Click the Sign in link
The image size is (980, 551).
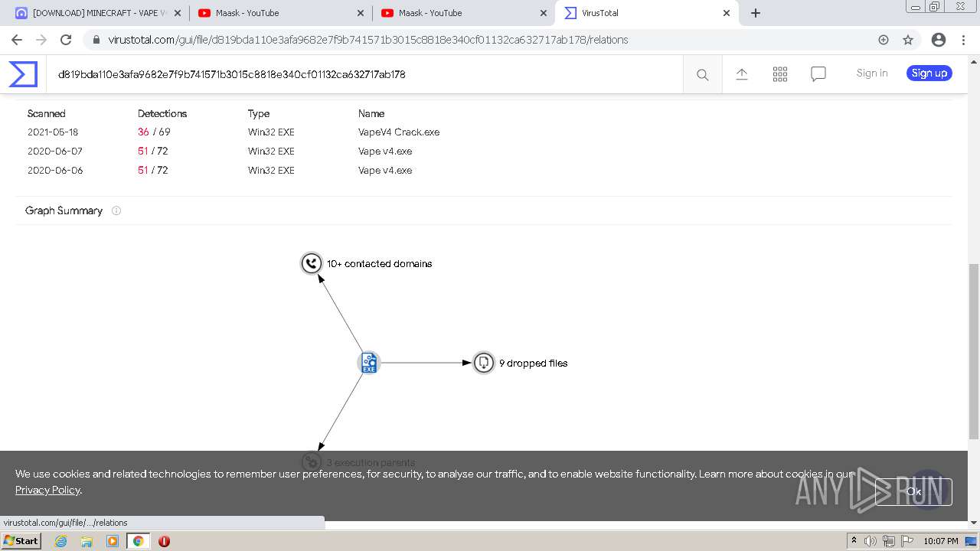click(x=872, y=73)
